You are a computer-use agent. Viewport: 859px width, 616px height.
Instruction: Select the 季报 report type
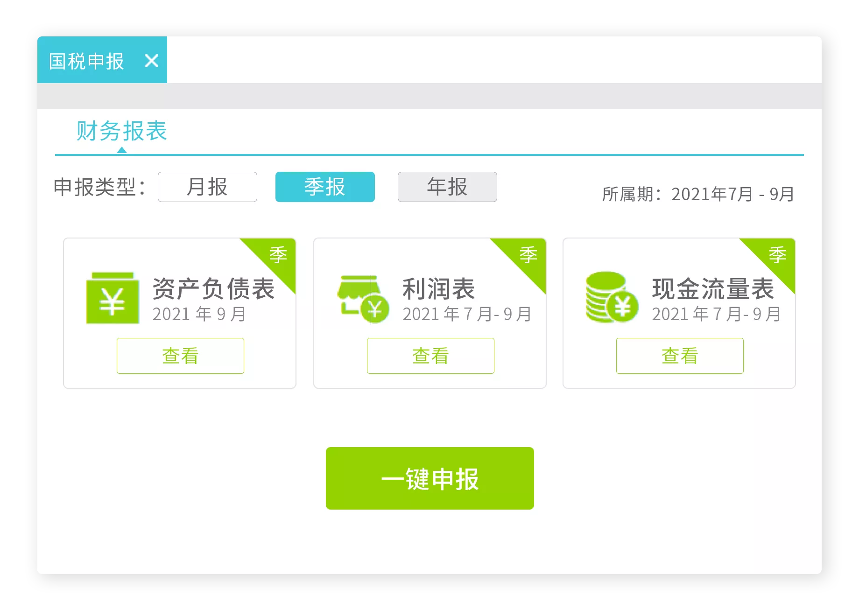325,187
